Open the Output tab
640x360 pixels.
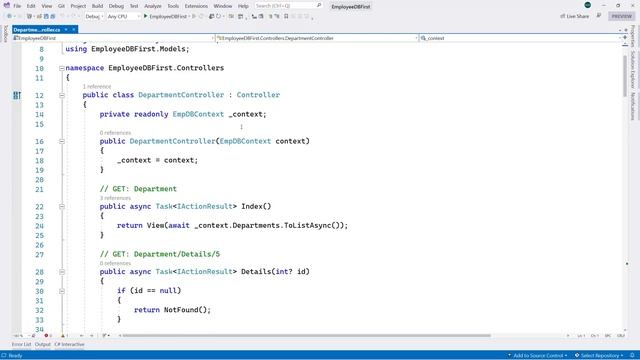pyautogui.click(x=42, y=344)
